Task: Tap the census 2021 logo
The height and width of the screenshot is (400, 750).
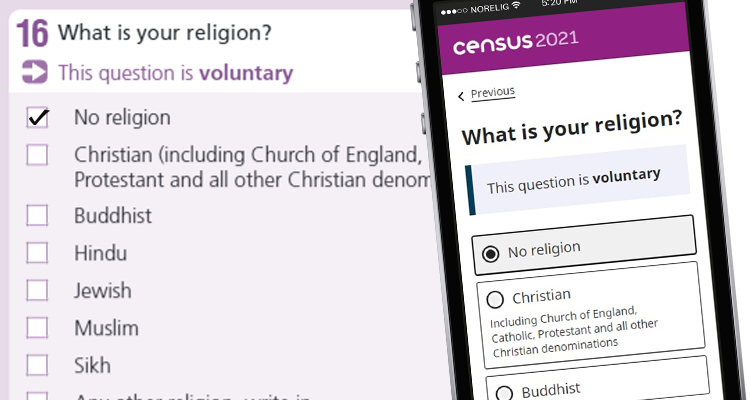Action: (515, 46)
